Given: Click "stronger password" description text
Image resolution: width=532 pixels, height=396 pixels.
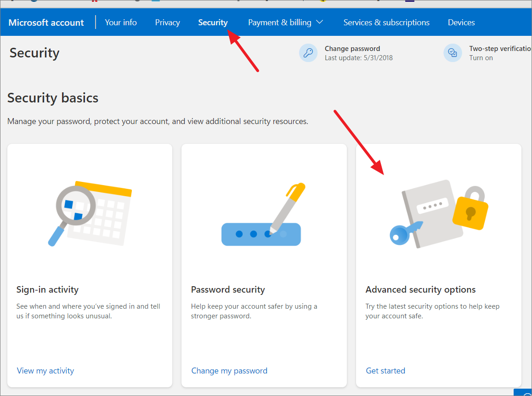Looking at the screenshot, I should [x=221, y=316].
